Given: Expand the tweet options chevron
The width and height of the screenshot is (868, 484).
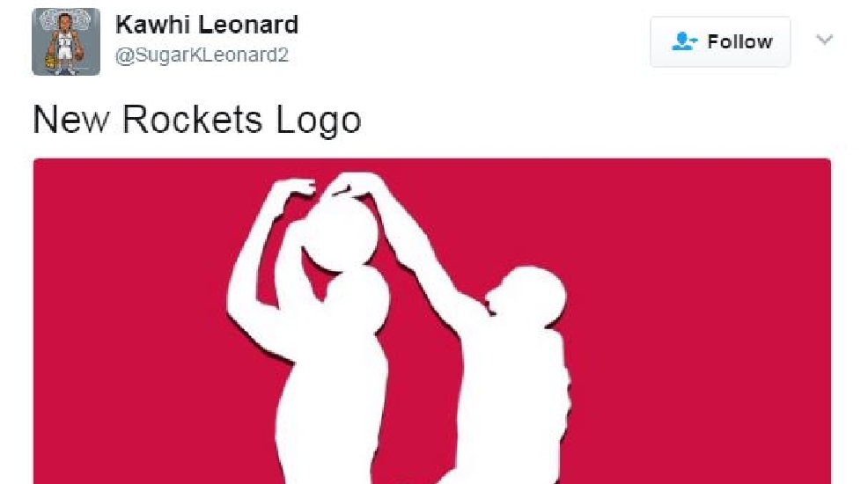Looking at the screenshot, I should click(x=824, y=40).
